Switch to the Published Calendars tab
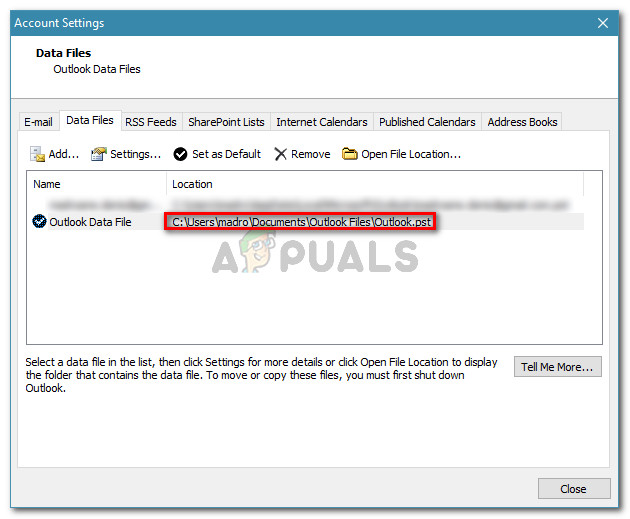This screenshot has width=630, height=519. (x=427, y=122)
